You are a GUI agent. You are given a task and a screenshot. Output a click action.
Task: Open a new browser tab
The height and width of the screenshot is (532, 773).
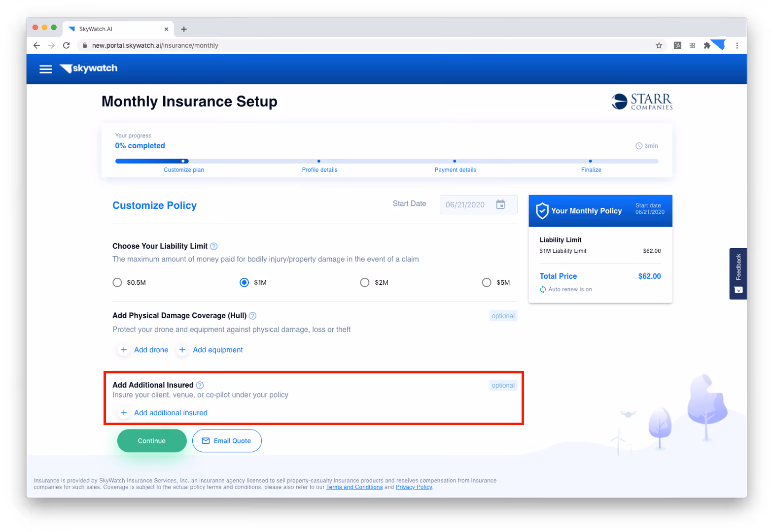(184, 29)
